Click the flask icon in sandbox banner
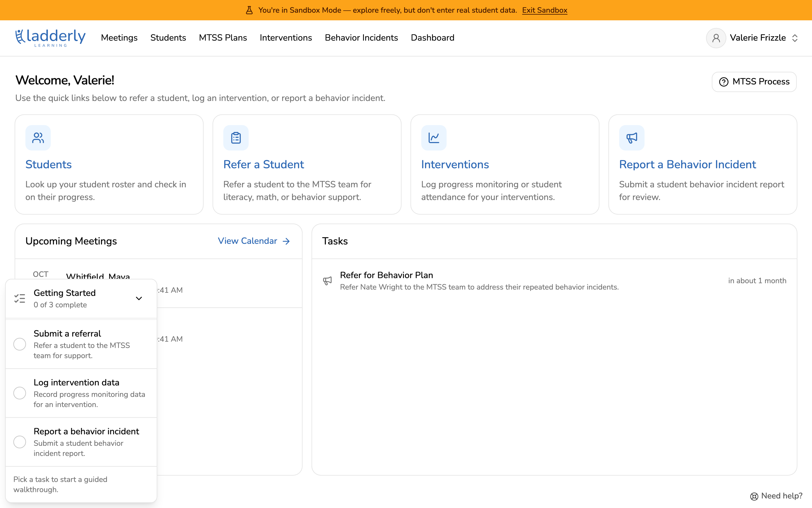The image size is (812, 508). pos(249,10)
